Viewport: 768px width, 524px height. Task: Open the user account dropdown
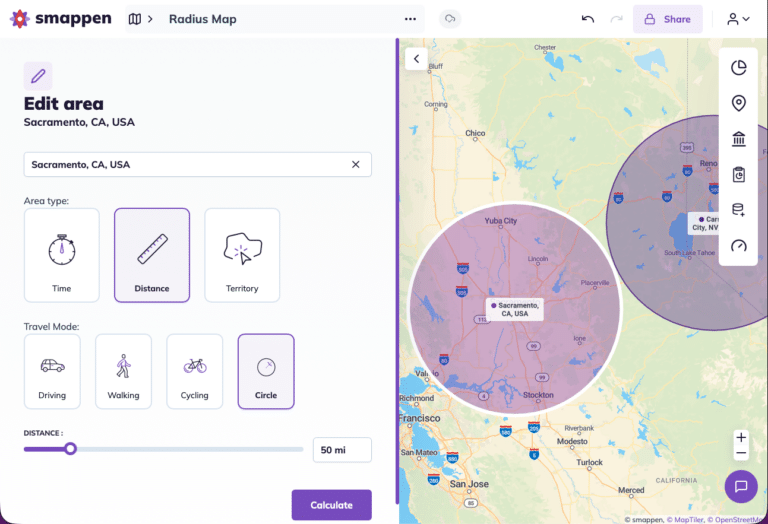[x=738, y=19]
